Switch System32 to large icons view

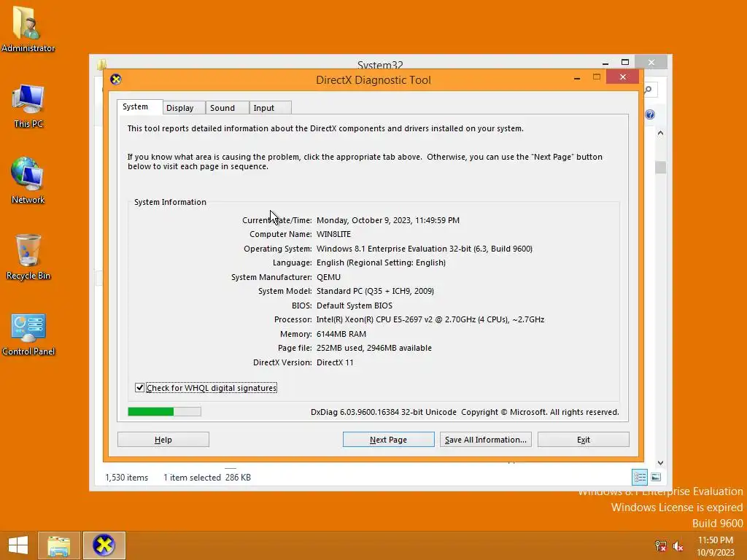point(656,477)
